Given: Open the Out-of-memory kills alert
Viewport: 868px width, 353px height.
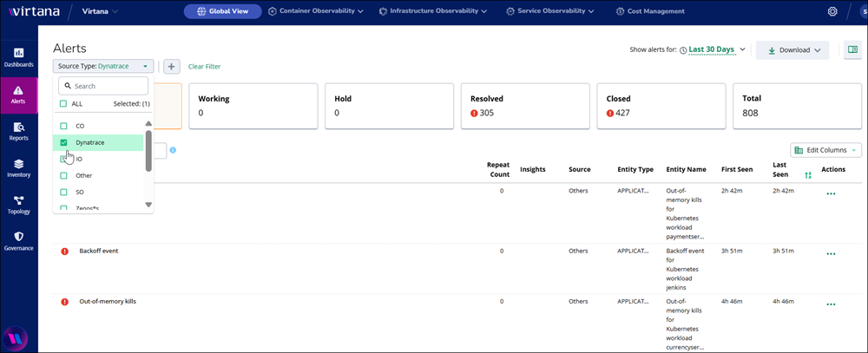Looking at the screenshot, I should click(x=108, y=302).
